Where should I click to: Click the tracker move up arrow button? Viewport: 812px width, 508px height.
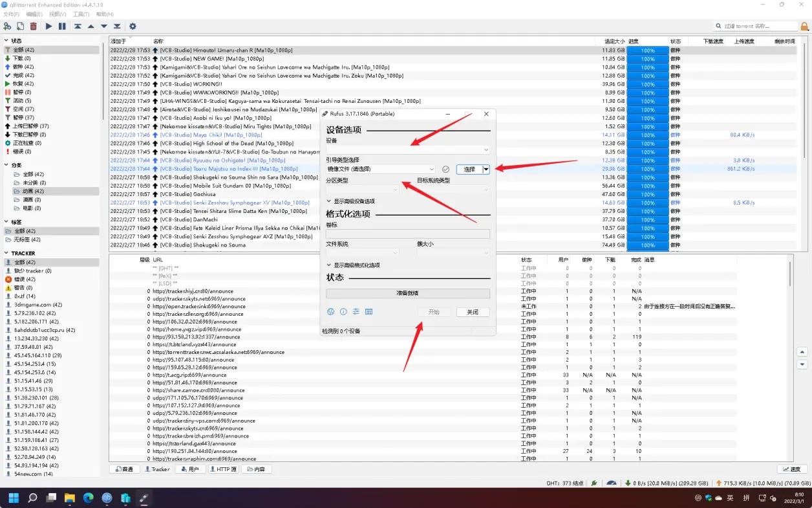point(802,352)
